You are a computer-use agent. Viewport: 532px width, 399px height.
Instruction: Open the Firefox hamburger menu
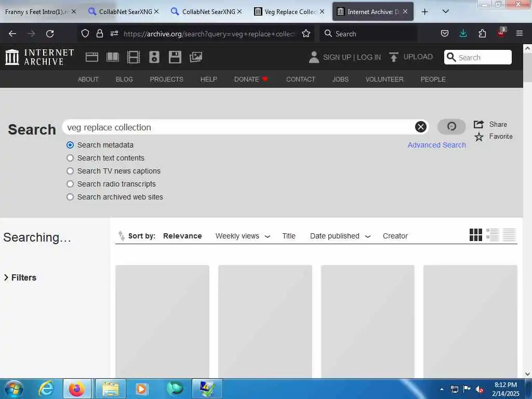(520, 34)
